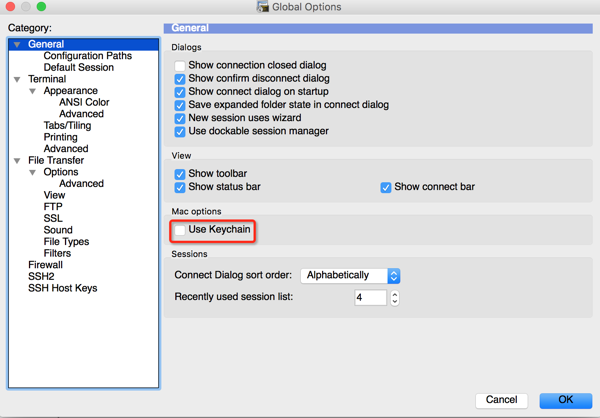Screen dimensions: 600x418
Task: Collapse the File Transfer tree node
Action: (x=17, y=161)
